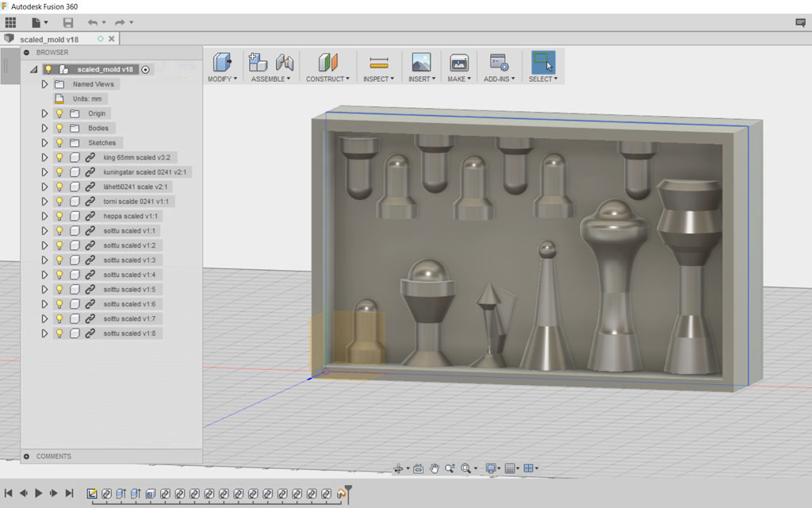812x508 pixels.
Task: Go to the timeline end
Action: [x=70, y=494]
